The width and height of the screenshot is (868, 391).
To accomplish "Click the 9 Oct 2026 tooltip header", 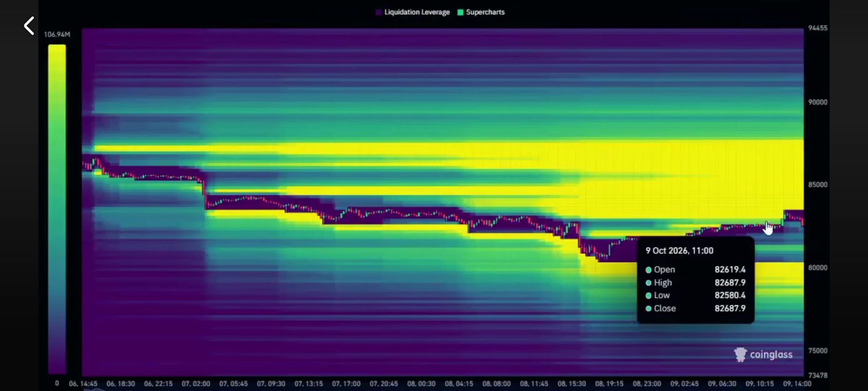I will tap(679, 251).
